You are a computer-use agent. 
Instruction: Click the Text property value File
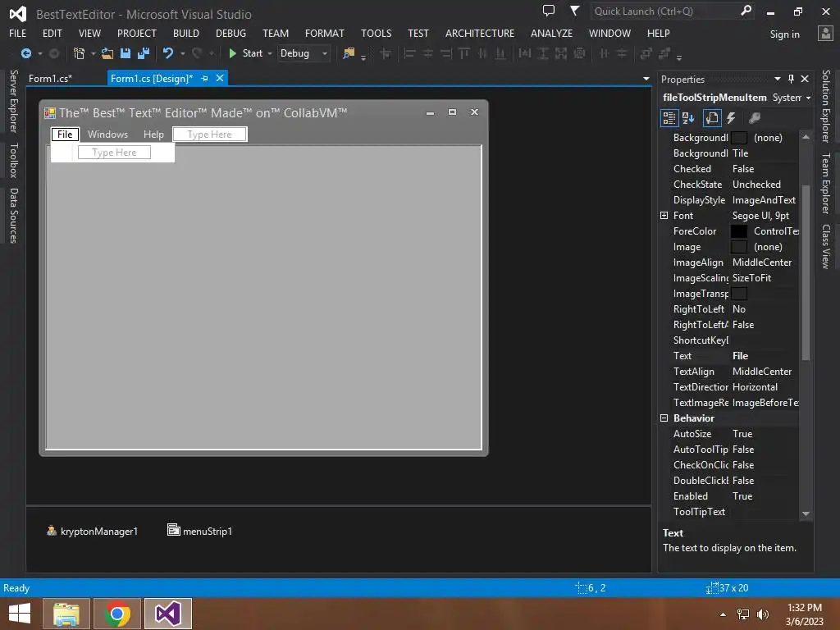(x=741, y=356)
